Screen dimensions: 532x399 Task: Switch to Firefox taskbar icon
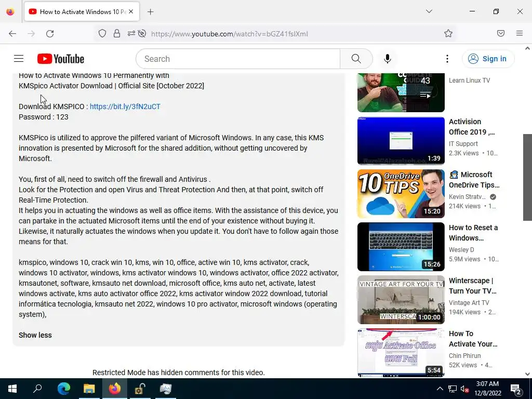point(115,389)
